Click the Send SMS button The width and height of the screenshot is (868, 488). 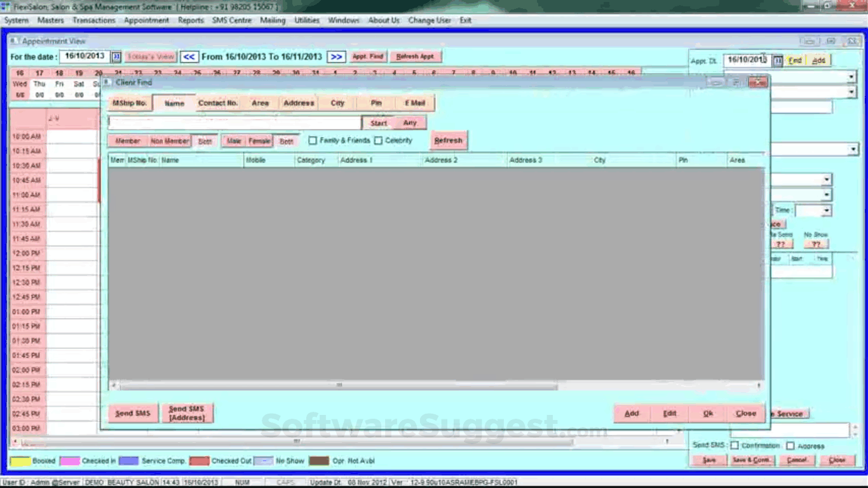click(x=133, y=413)
